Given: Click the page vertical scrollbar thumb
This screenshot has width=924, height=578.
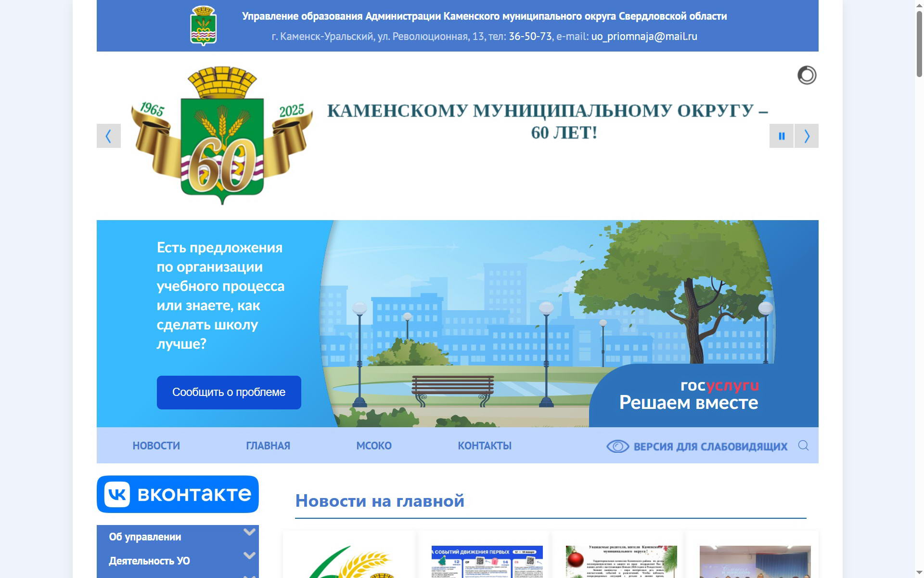Looking at the screenshot, I should point(919,43).
